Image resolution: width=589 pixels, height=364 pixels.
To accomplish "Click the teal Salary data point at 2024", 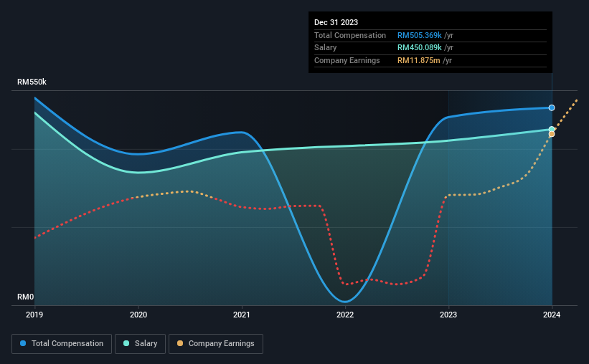I will tap(552, 129).
